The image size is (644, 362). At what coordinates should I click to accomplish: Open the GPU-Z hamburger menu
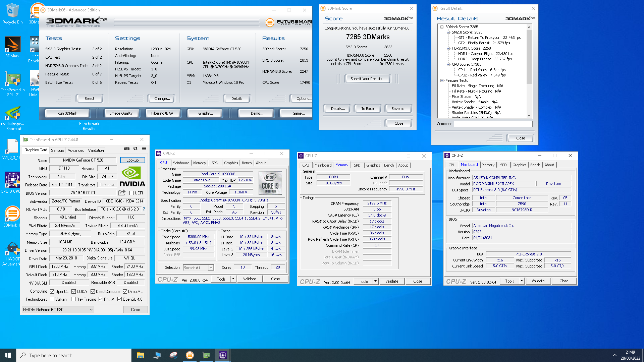(x=144, y=148)
